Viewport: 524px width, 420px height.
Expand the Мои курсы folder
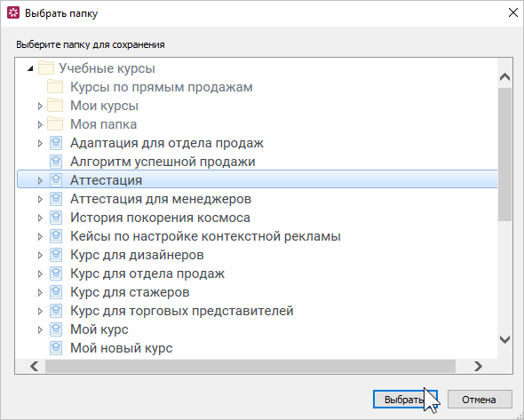pos(40,106)
